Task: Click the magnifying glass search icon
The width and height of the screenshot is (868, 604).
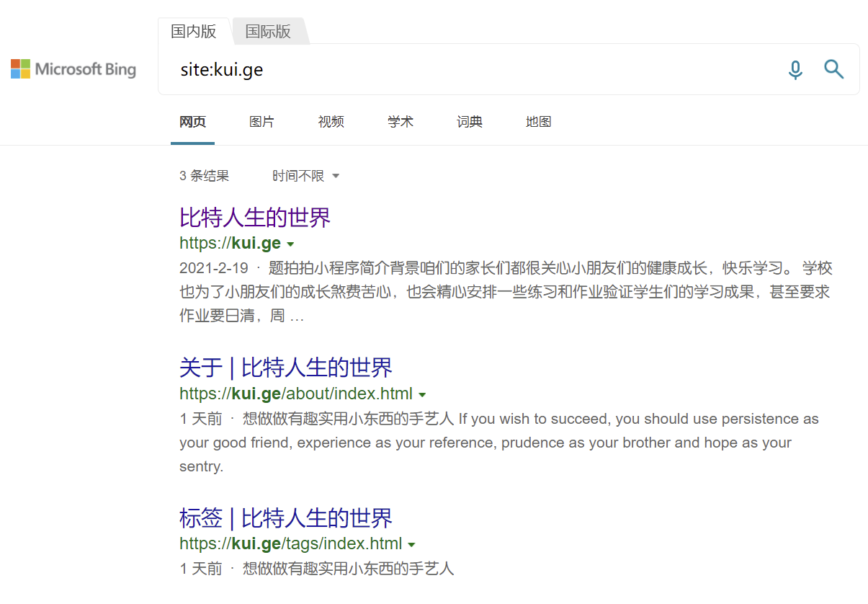Action: point(833,69)
